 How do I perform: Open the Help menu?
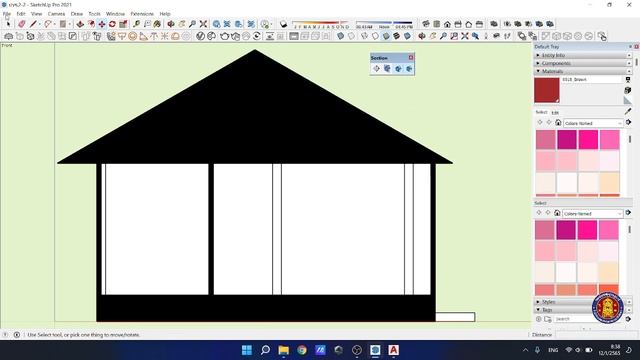[165, 13]
